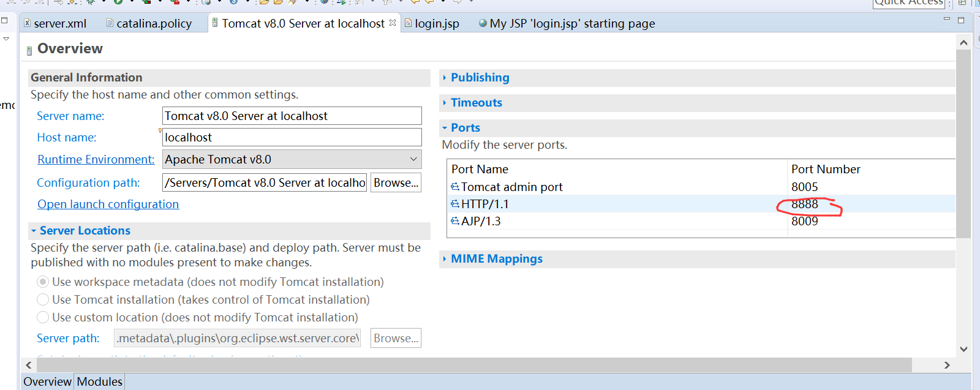
Task: Click the Tomcat admin port row icon
Action: pos(455,187)
